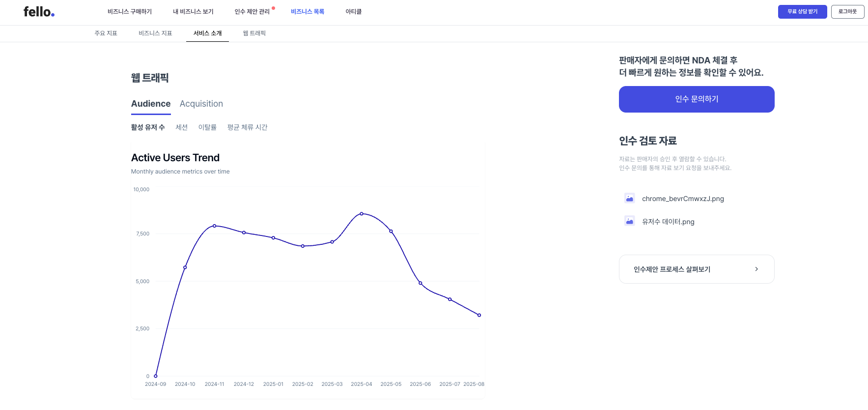Select the 세션 metric link
Viewport: 868px width, 410px height.
pos(182,127)
